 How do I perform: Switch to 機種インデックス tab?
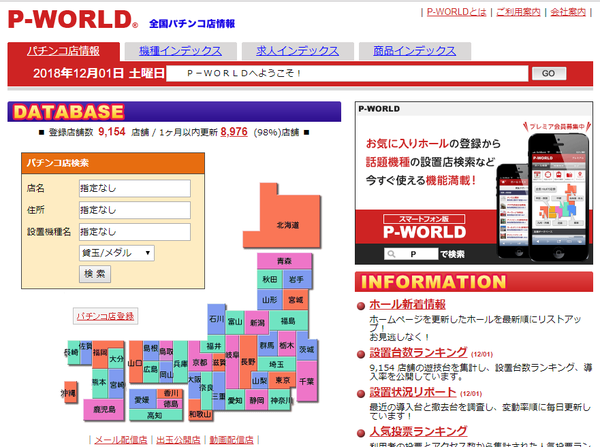pyautogui.click(x=180, y=51)
